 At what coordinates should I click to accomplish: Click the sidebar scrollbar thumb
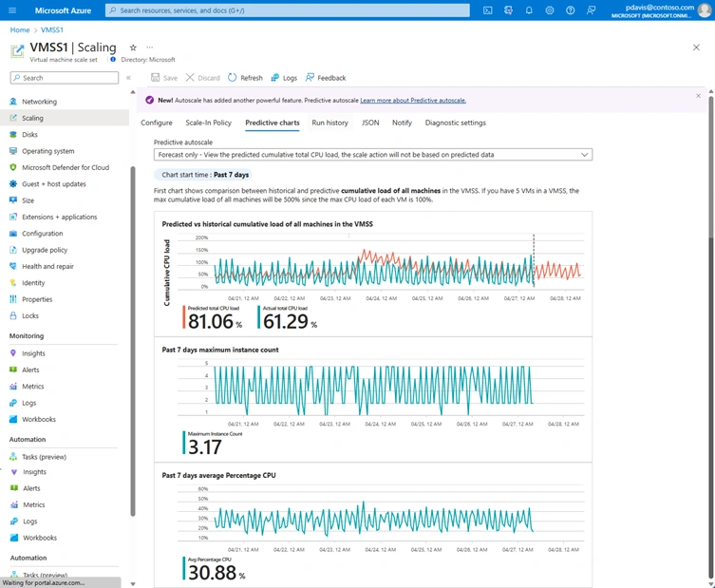(x=133, y=341)
